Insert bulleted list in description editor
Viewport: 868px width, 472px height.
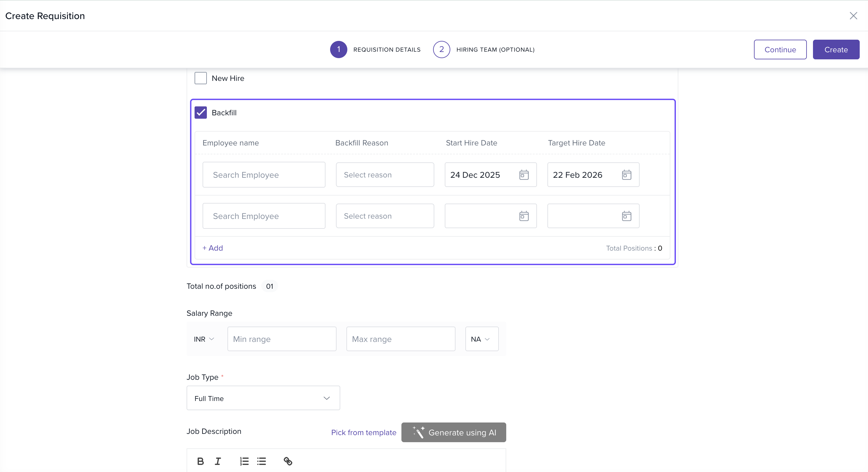click(262, 461)
